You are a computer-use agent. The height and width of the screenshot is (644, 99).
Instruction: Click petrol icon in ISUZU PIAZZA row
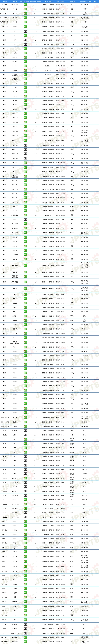pos(25,500)
